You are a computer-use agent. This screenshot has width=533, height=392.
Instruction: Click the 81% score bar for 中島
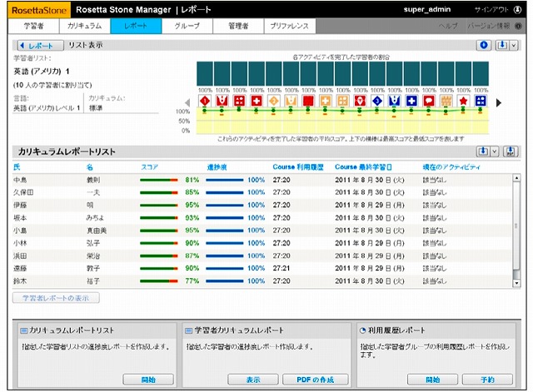159,180
